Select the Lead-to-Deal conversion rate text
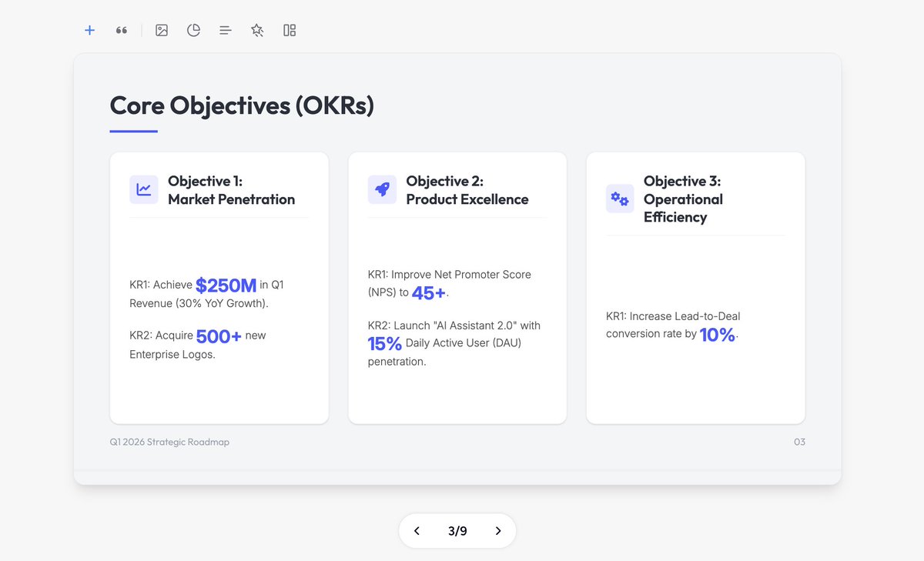 pyautogui.click(x=672, y=326)
